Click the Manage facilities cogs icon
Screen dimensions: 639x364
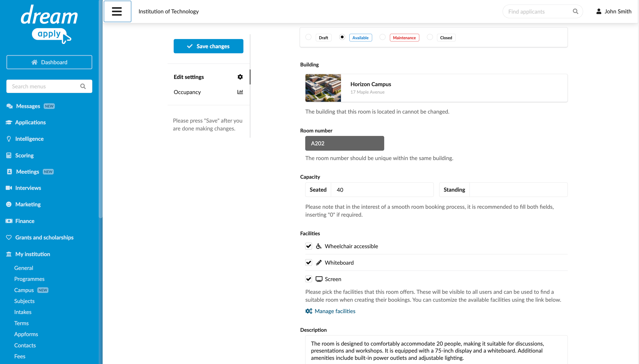tap(309, 311)
